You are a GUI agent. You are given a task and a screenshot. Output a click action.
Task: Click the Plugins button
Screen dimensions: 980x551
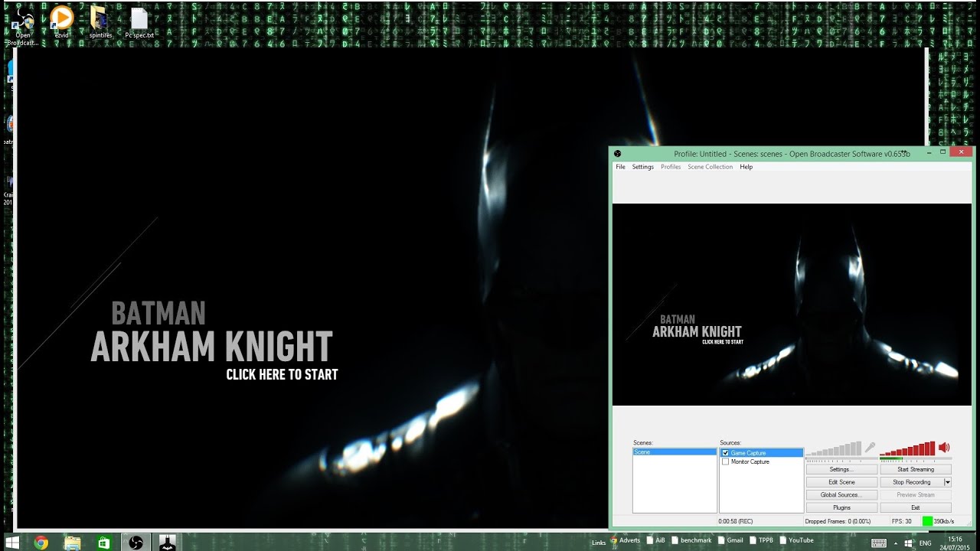coord(841,507)
